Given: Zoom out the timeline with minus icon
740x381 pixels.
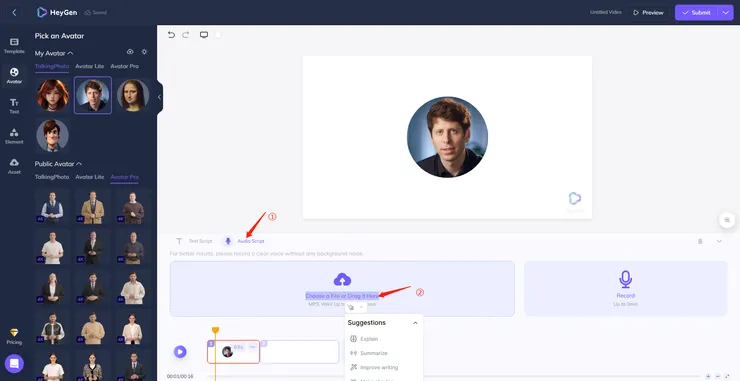Looking at the screenshot, I should point(717,376).
